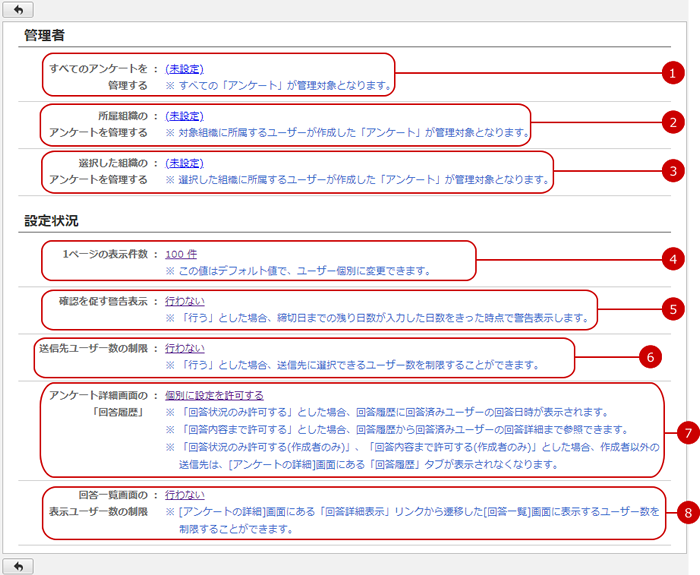This screenshot has height=575, width=700.
Task: Click 行わない link for 確認を促す警告表示
Action: (x=185, y=301)
